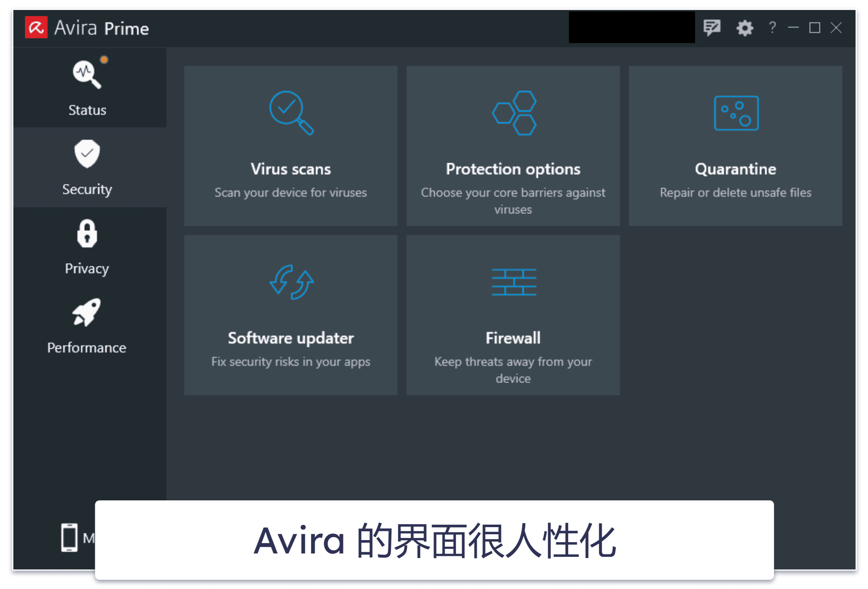Go to the Privacy section
This screenshot has height=589, width=868.
tap(90, 247)
